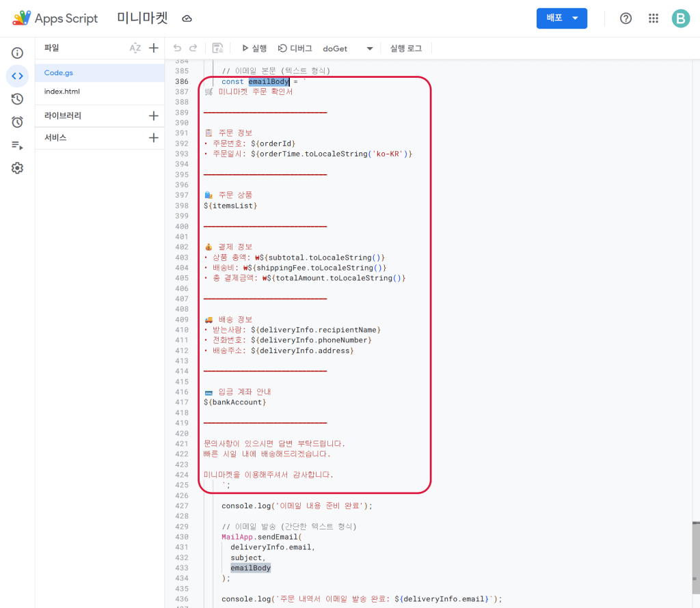Viewport: 700px width, 608px height.
Task: Open Project Settings gear icon
Action: coord(17,168)
